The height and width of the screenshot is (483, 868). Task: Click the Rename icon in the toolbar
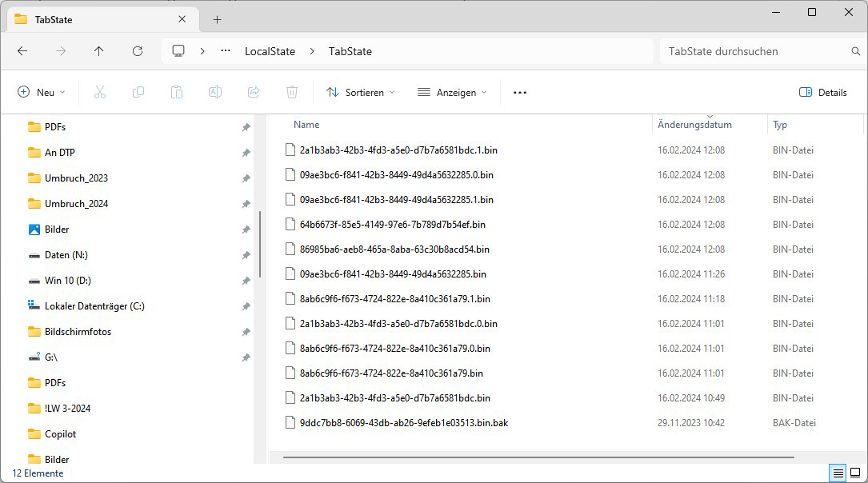tap(214, 92)
